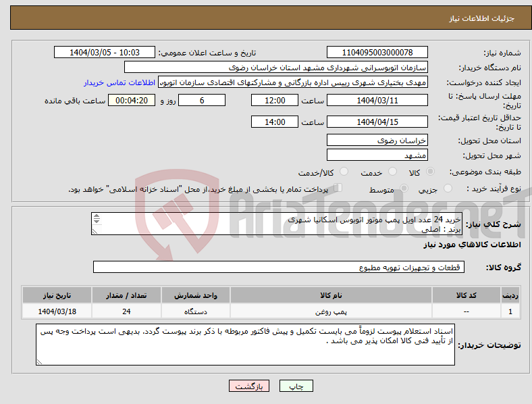This screenshot has width=532, height=404.
Task: Click the چاپ (print) button
Action: [296, 386]
